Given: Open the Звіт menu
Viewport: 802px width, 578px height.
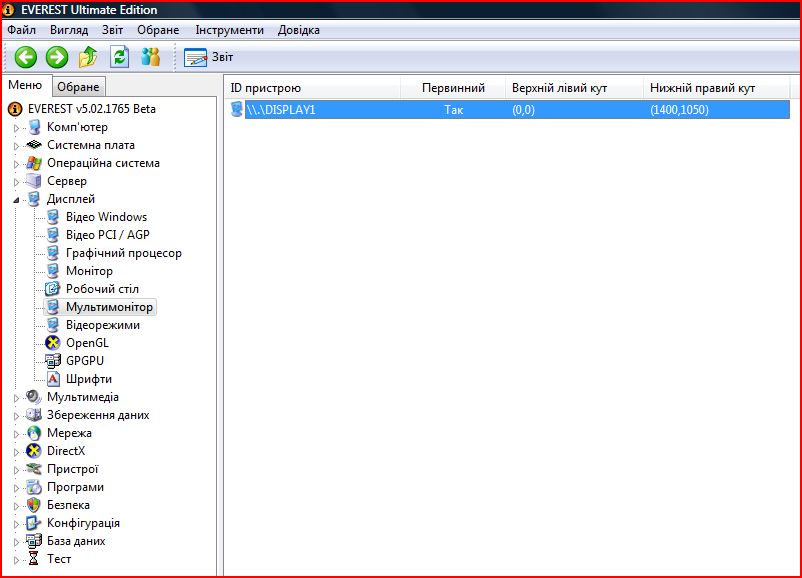Looking at the screenshot, I should point(113,30).
